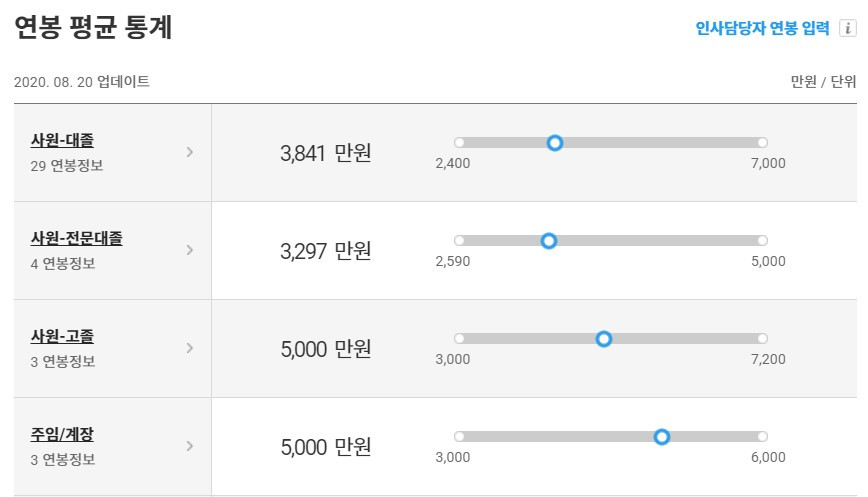This screenshot has width=868, height=497.
Task: Expand the 사원-대졸 row with its chevron
Action: (x=190, y=152)
